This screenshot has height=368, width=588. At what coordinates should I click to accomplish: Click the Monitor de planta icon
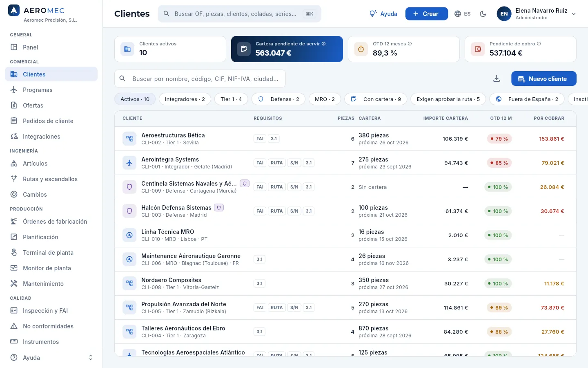coord(14,268)
